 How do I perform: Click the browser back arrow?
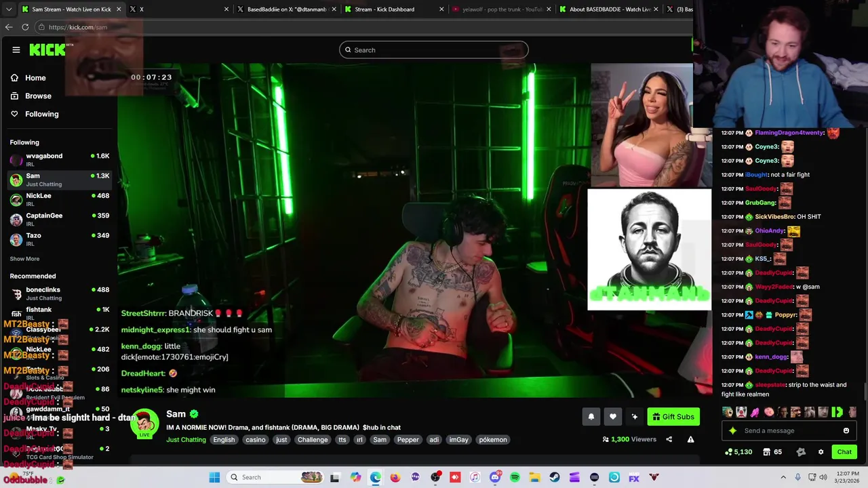click(9, 27)
